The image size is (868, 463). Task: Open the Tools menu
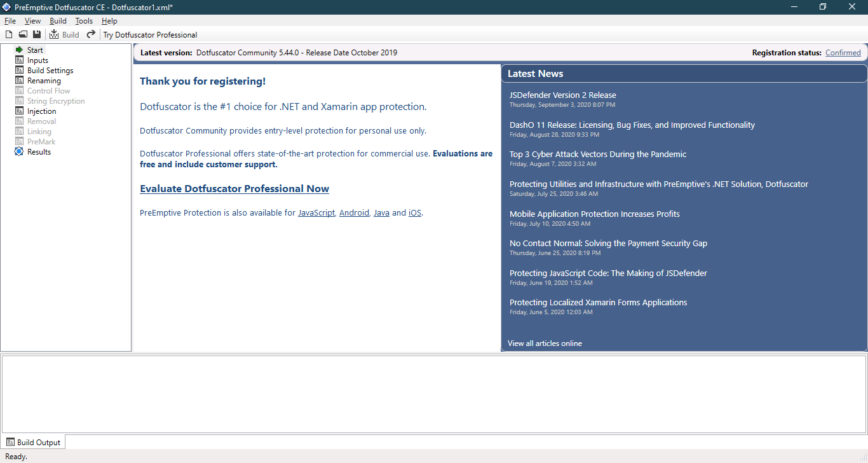pyautogui.click(x=84, y=20)
